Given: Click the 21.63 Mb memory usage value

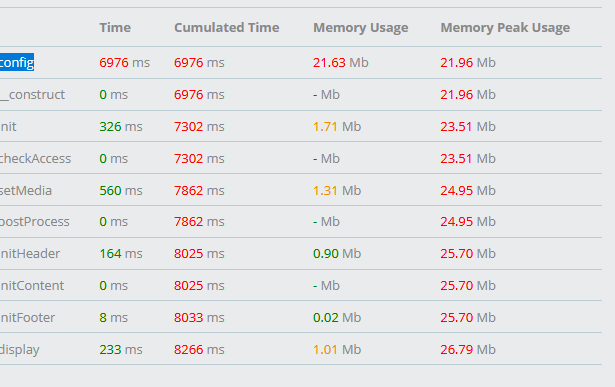Looking at the screenshot, I should click(341, 63).
